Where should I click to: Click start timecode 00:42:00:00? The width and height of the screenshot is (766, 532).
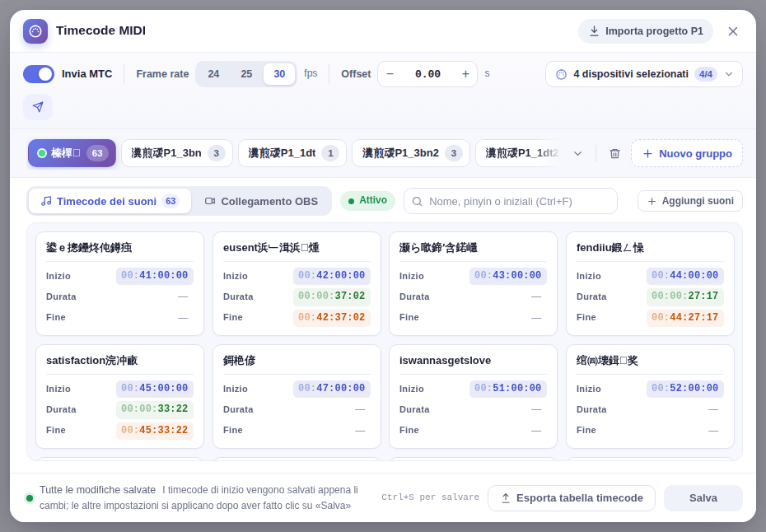coord(332,276)
